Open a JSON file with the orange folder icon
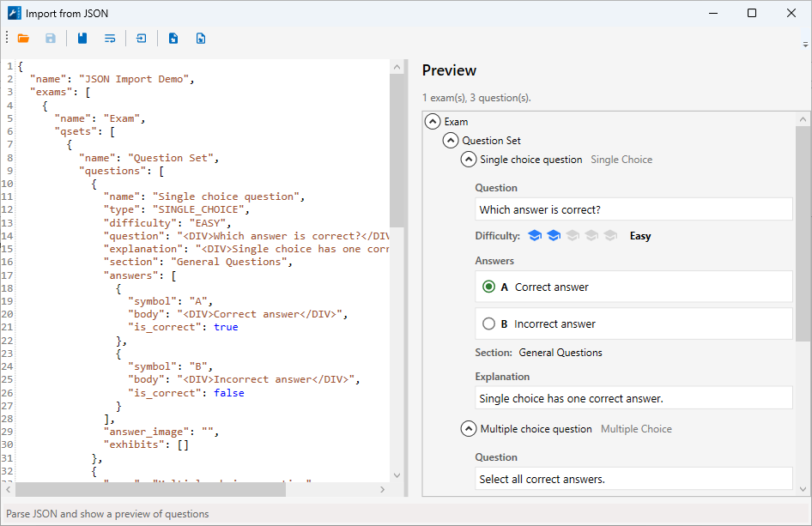The height and width of the screenshot is (526, 812). click(x=23, y=39)
